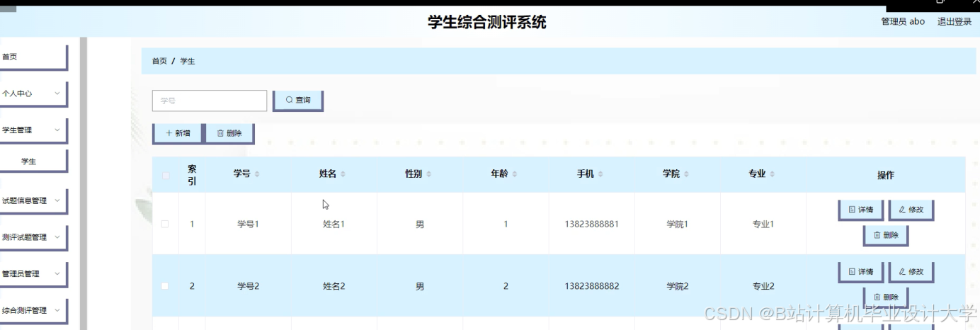Viewport: 980px width, 330px height.
Task: Click the phone cell 13823888881
Action: click(x=592, y=224)
